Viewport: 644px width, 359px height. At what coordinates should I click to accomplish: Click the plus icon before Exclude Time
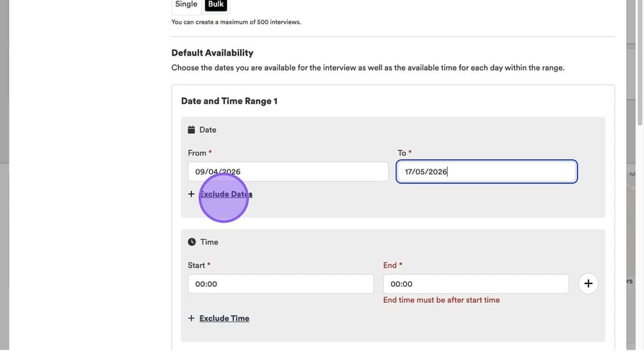pos(191,319)
